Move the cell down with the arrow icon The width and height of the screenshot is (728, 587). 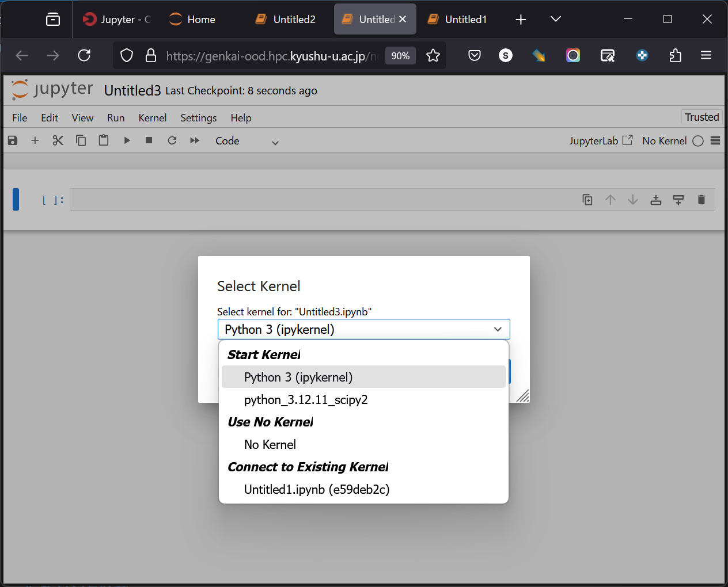pyautogui.click(x=633, y=200)
